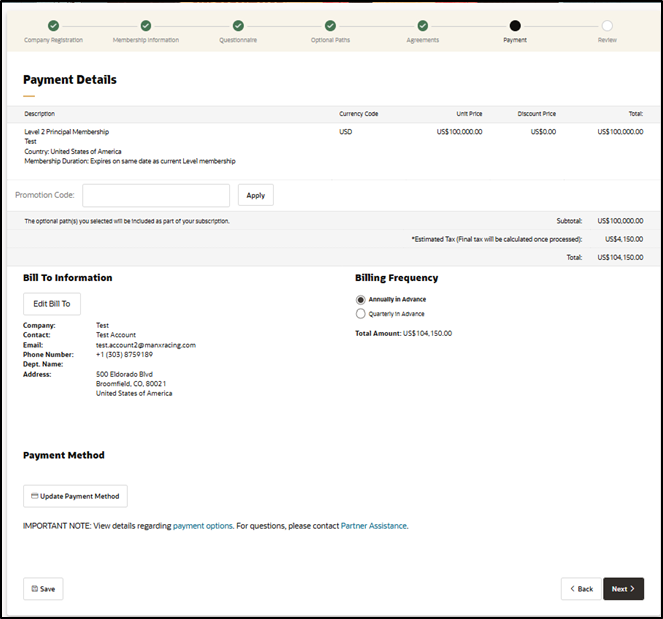Jump to Questionnaire step circle
Screen dimensions: 663x619
(238, 26)
